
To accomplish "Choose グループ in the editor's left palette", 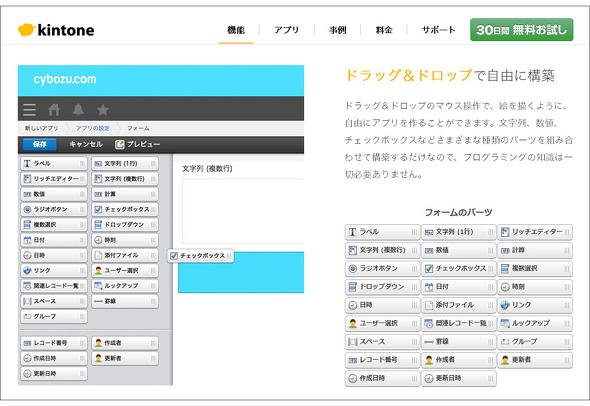I will coord(54,316).
